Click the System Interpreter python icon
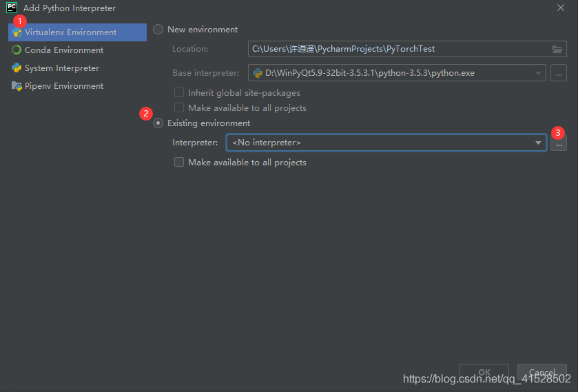Image resolution: width=578 pixels, height=392 pixels. coord(17,68)
